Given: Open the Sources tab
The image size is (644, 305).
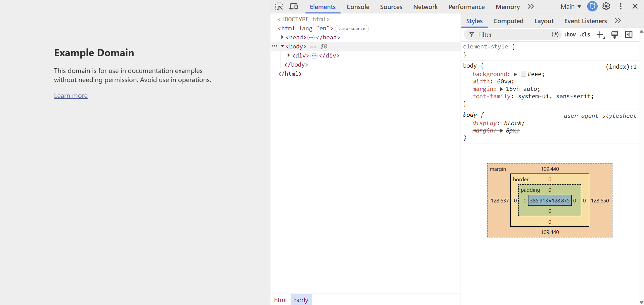Looking at the screenshot, I should pyautogui.click(x=391, y=7).
